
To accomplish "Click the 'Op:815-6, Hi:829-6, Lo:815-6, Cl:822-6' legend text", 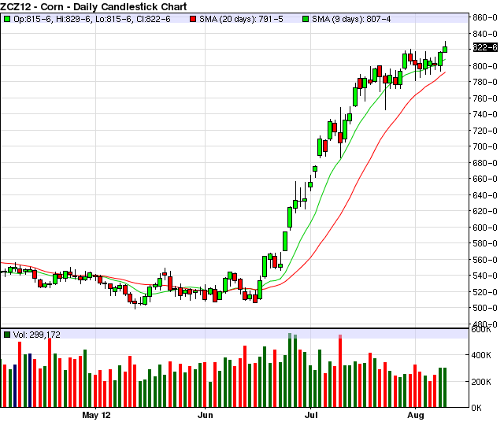I will click(92, 19).
